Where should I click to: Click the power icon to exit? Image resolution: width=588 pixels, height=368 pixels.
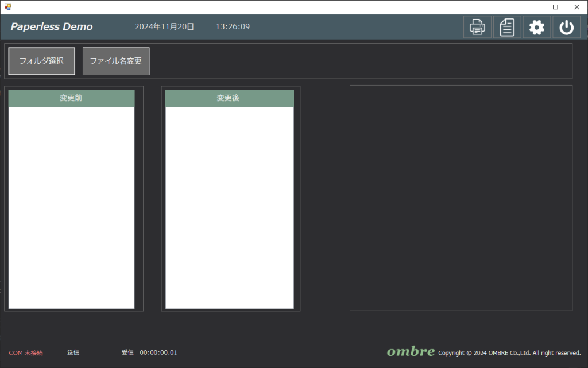tap(566, 27)
